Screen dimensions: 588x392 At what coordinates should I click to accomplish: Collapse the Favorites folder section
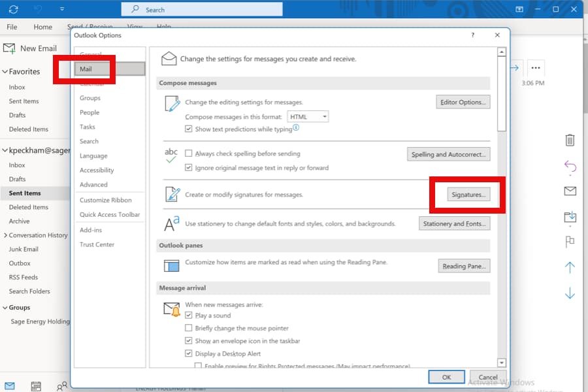5,71
